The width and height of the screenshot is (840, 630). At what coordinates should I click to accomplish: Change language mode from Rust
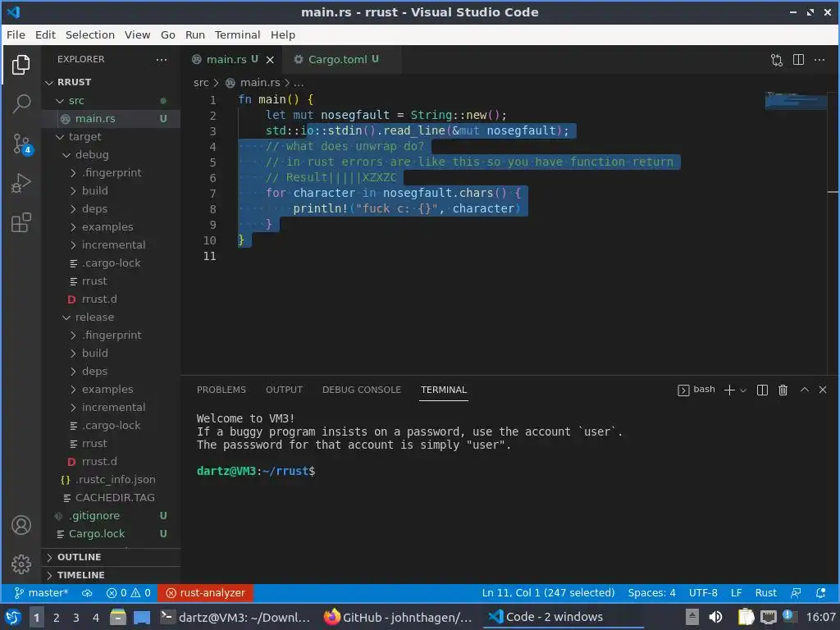pos(765,593)
